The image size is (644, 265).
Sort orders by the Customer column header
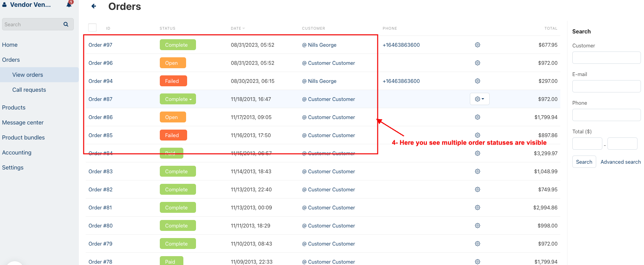313,28
